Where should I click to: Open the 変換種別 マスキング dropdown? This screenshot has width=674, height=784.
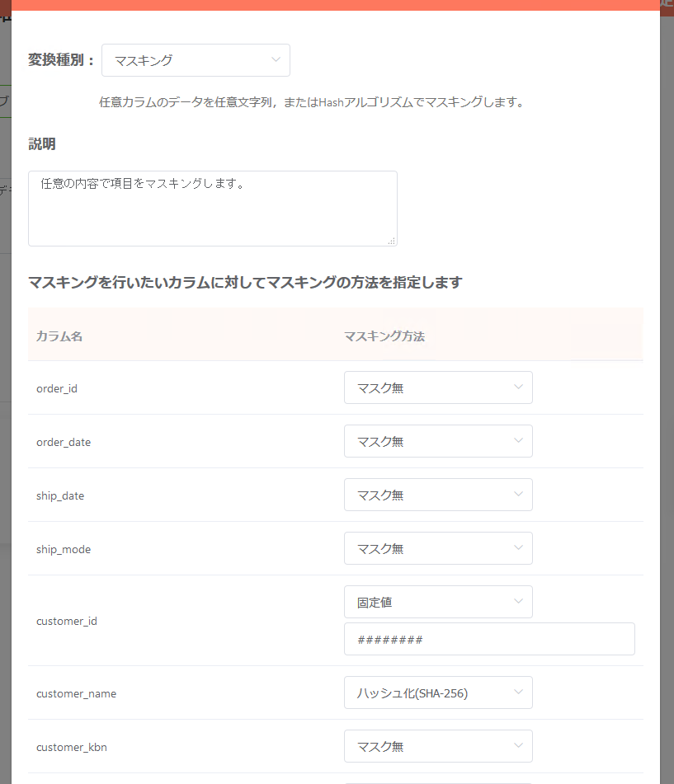(196, 60)
